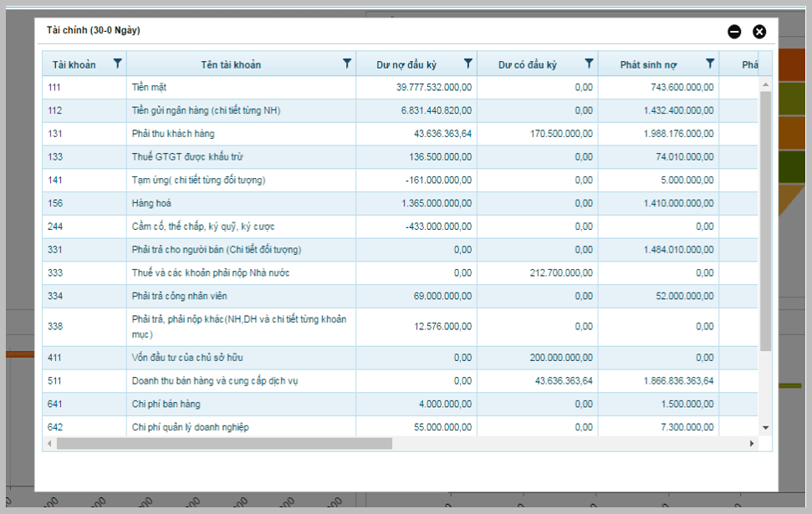Click the horizontal scrollbar right arrow
The height and width of the screenshot is (514, 812).
(752, 444)
